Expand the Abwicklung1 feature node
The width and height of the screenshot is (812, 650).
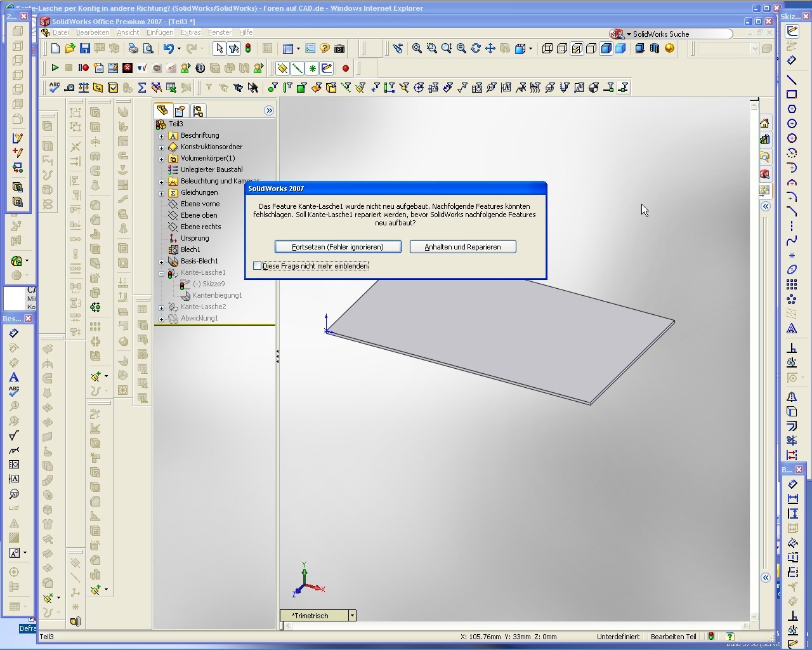(x=161, y=319)
